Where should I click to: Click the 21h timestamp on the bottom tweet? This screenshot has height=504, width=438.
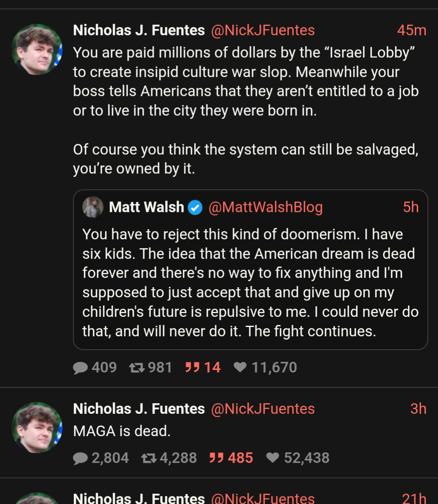click(x=414, y=498)
